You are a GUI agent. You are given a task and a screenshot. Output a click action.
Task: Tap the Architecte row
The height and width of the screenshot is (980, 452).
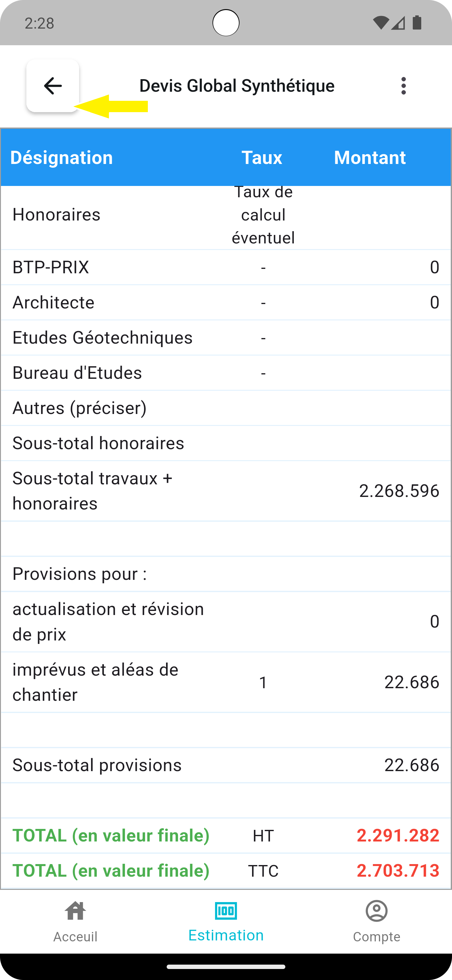pos(226,302)
